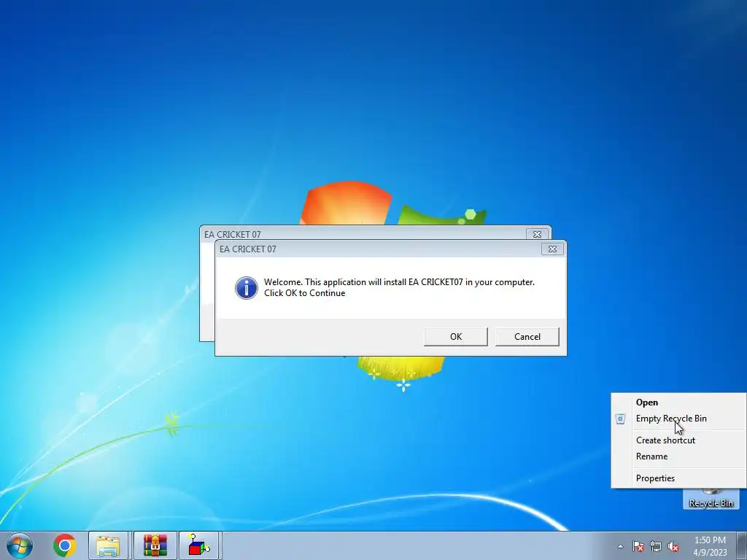Show hidden tray icons arrow
The width and height of the screenshot is (747, 560).
tap(620, 546)
